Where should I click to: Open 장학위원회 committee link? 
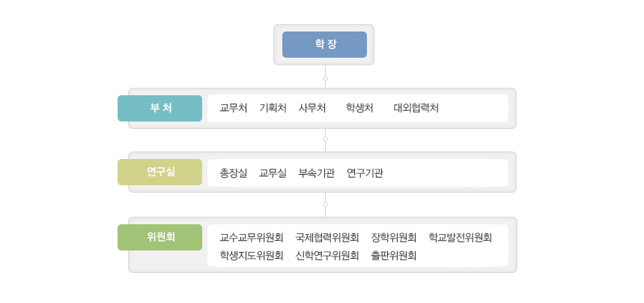coord(393,237)
